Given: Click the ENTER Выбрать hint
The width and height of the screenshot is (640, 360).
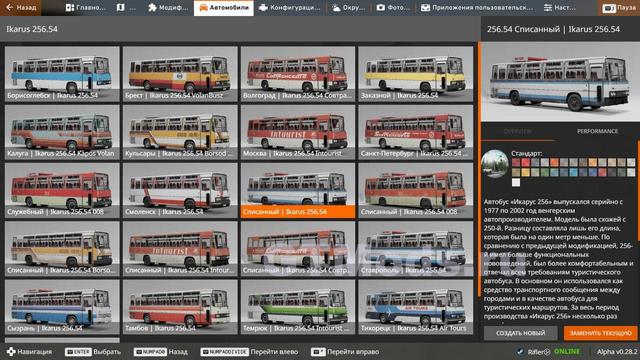Looking at the screenshot, I should pyautogui.click(x=93, y=351).
